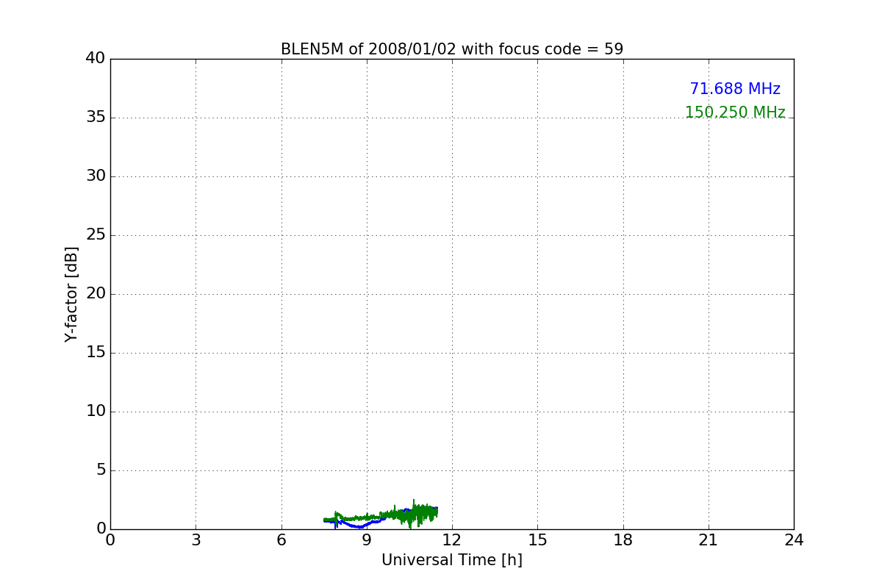The height and width of the screenshot is (588, 882).
Task: Select the 71.688 MHz legend label
Action: pyautogui.click(x=735, y=89)
